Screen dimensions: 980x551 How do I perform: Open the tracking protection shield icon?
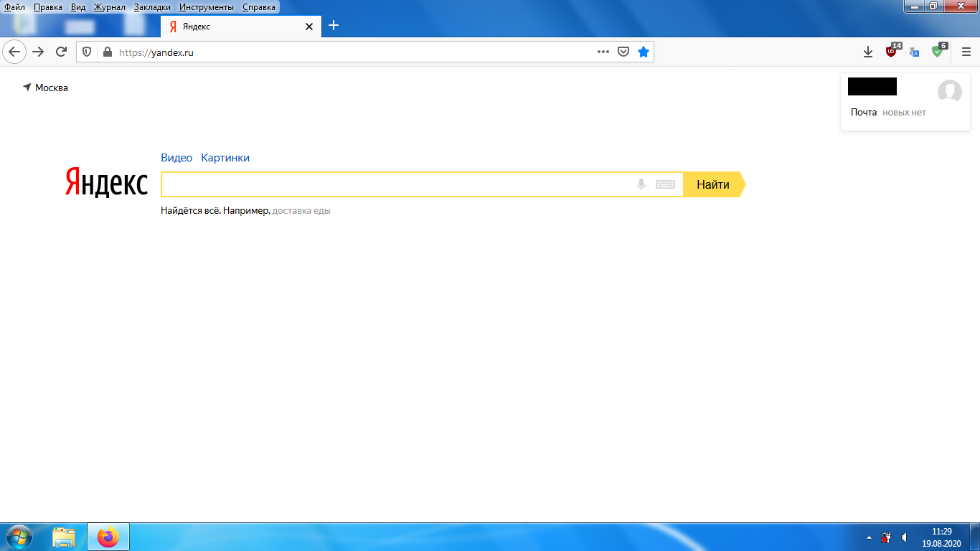(x=87, y=52)
